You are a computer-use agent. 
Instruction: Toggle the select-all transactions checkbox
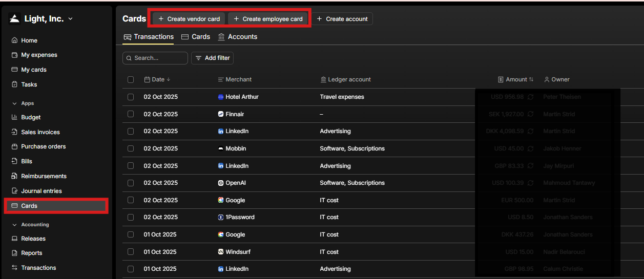pyautogui.click(x=131, y=79)
